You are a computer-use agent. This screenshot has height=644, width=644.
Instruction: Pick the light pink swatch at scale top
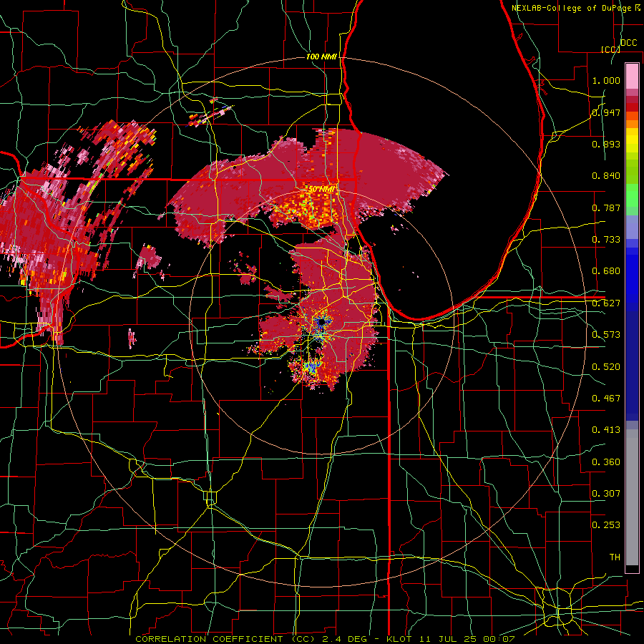[632, 77]
